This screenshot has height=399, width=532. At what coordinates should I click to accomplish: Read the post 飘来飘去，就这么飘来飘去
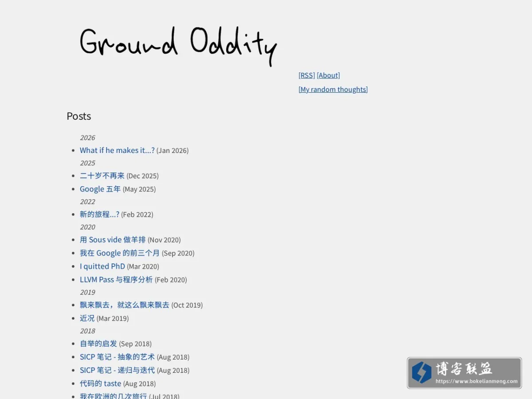click(x=125, y=305)
